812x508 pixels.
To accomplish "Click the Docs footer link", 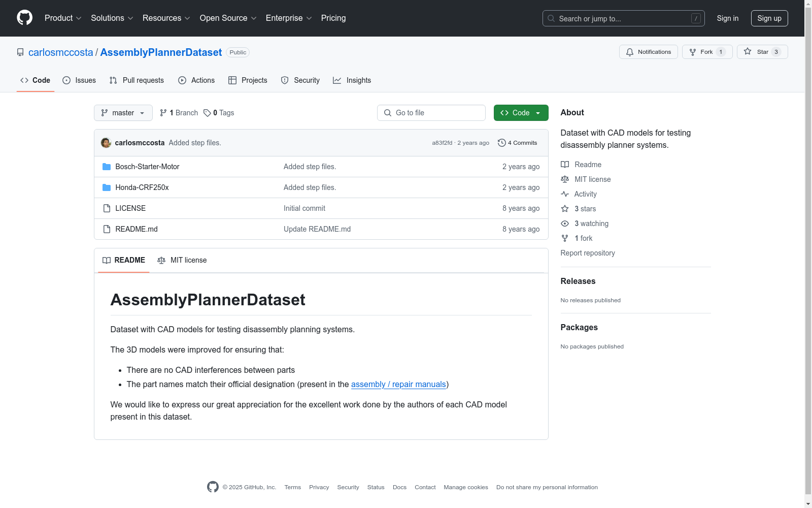I will [x=399, y=487].
